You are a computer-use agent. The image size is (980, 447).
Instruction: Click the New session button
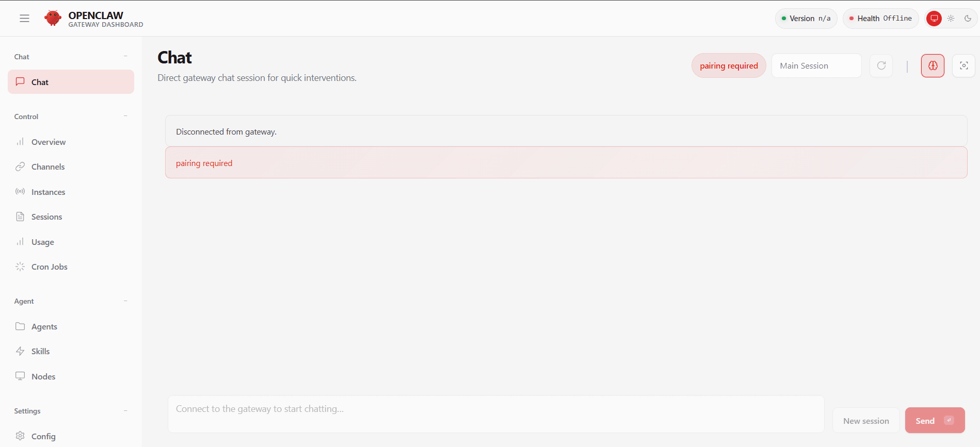(x=865, y=421)
